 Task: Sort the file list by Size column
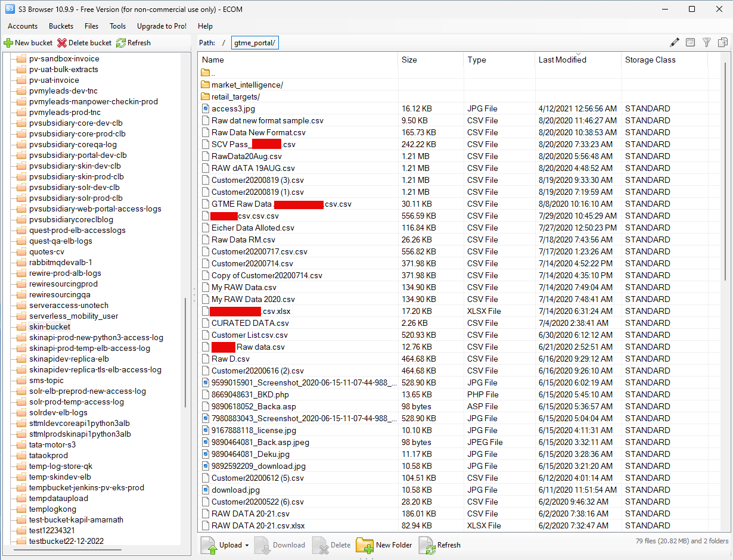tap(409, 60)
